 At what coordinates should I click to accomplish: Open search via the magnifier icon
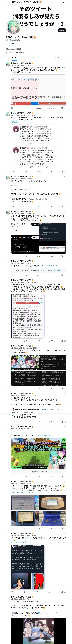pyautogui.click(x=64, y=3)
